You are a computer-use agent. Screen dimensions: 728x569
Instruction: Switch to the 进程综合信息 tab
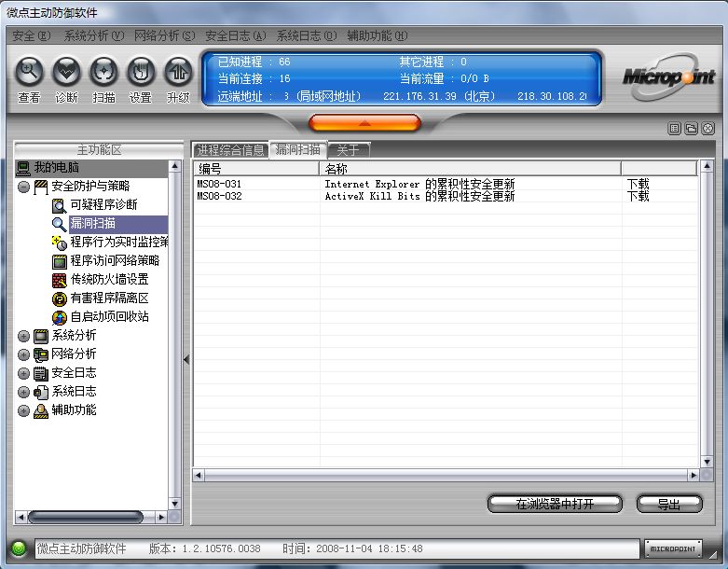(x=230, y=150)
